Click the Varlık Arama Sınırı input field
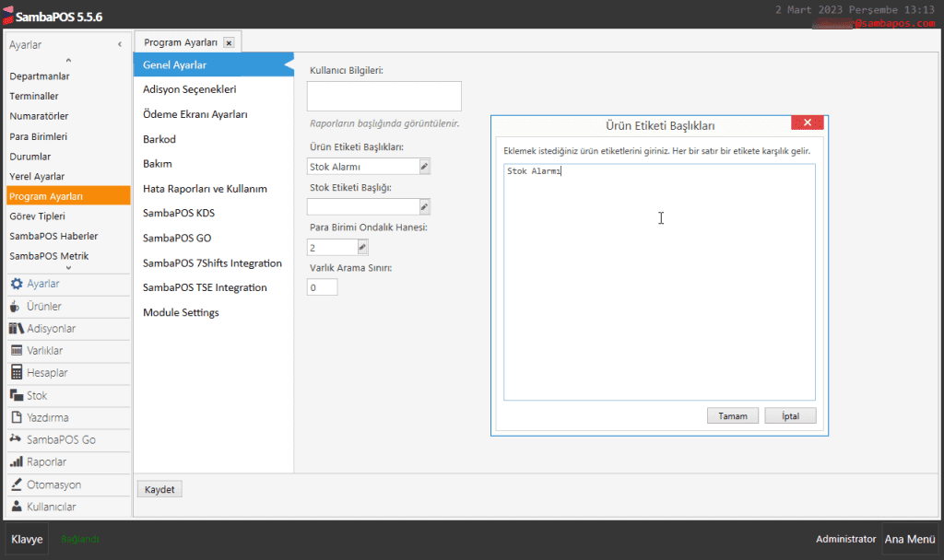This screenshot has height=560, width=944. 323,288
